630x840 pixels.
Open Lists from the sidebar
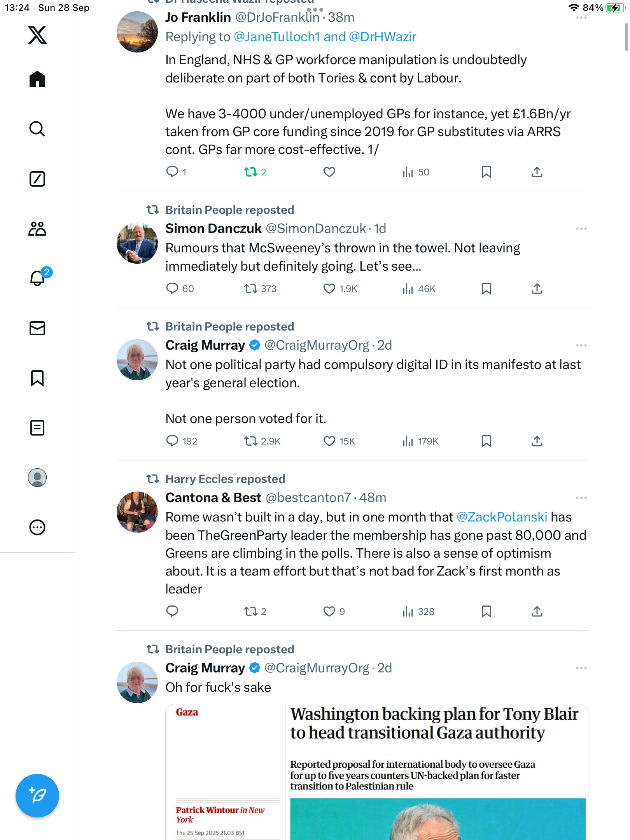tap(37, 428)
